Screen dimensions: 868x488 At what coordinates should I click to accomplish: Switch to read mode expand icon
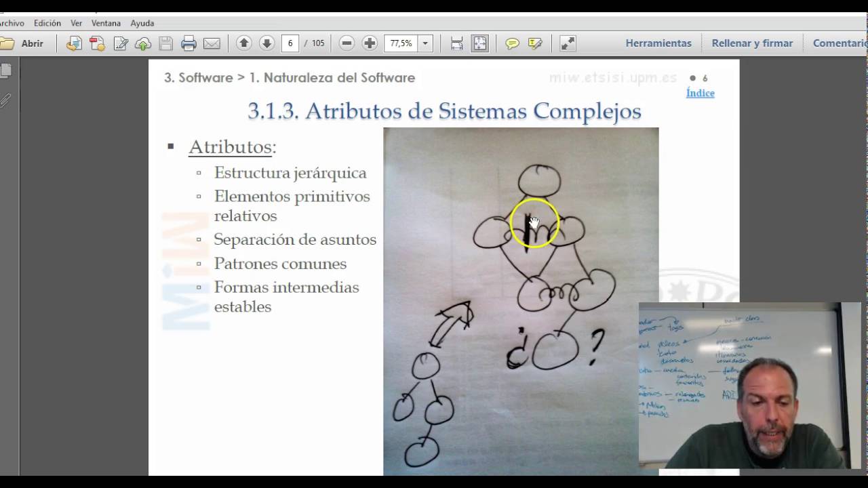[568, 43]
